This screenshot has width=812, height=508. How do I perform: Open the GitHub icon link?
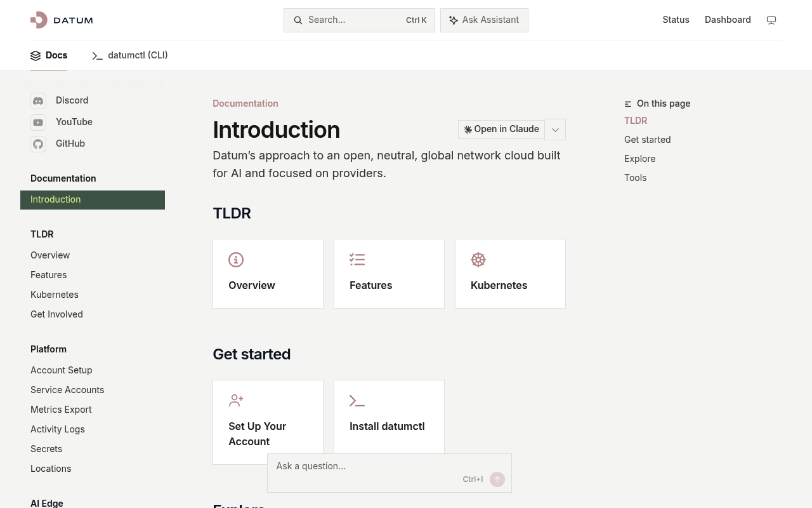click(x=38, y=144)
